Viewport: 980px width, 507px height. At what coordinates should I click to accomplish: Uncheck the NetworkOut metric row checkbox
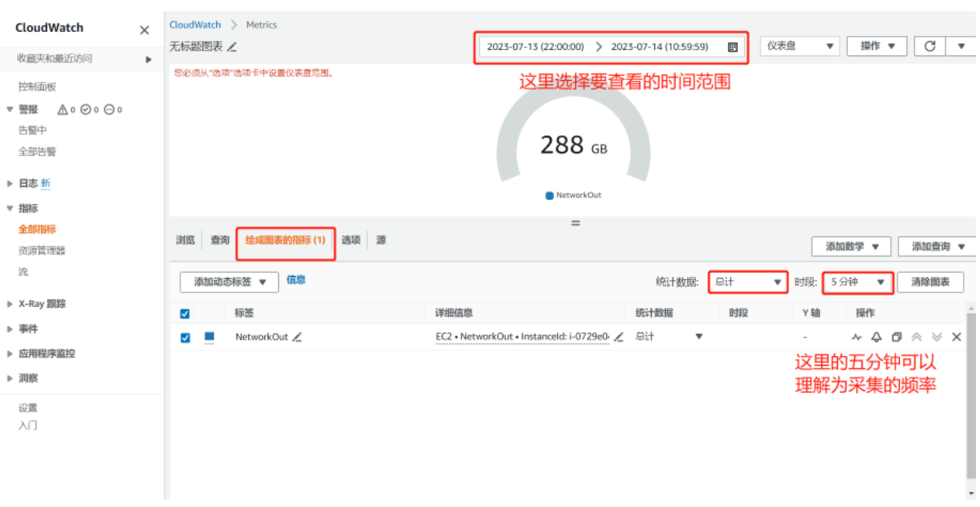pos(184,337)
